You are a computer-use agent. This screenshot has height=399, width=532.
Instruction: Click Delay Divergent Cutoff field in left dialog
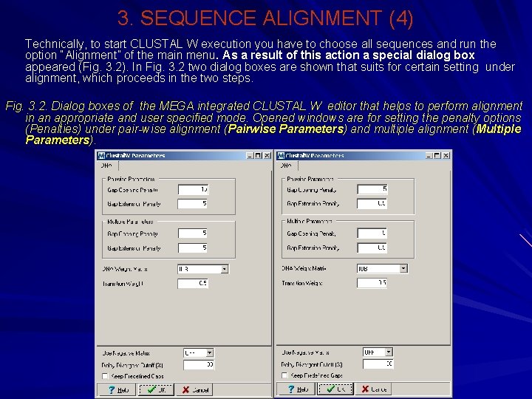click(199, 365)
